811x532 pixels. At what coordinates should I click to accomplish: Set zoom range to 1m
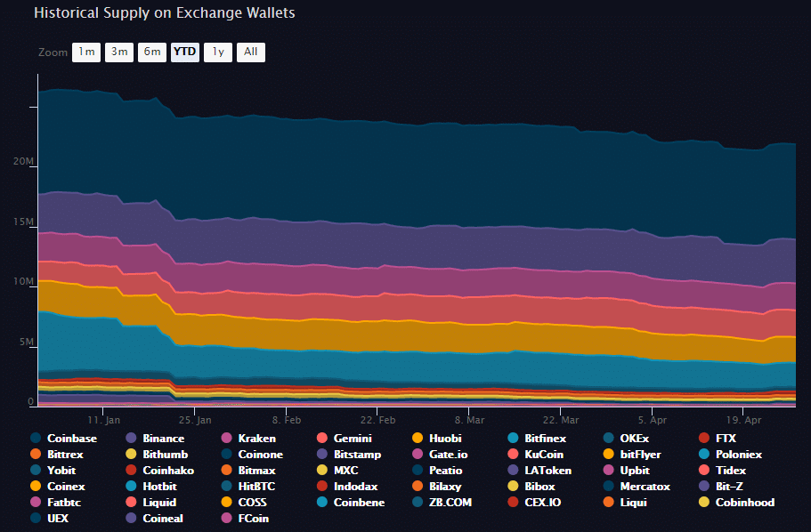[85, 52]
